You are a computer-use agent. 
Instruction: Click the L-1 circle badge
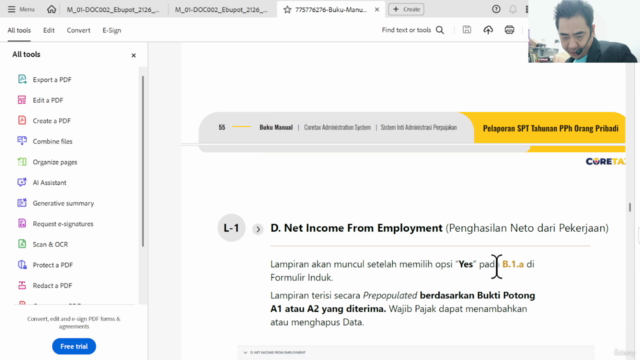pos(231,228)
